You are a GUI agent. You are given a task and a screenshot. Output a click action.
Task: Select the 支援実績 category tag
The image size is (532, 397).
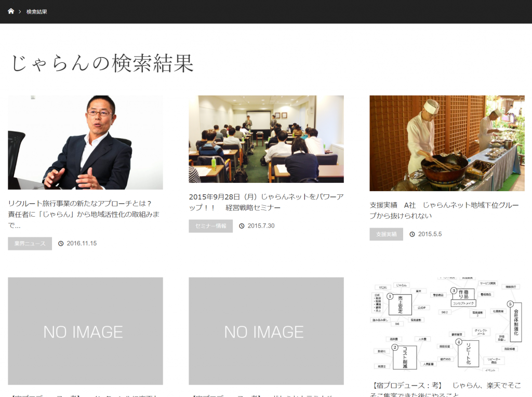387,234
